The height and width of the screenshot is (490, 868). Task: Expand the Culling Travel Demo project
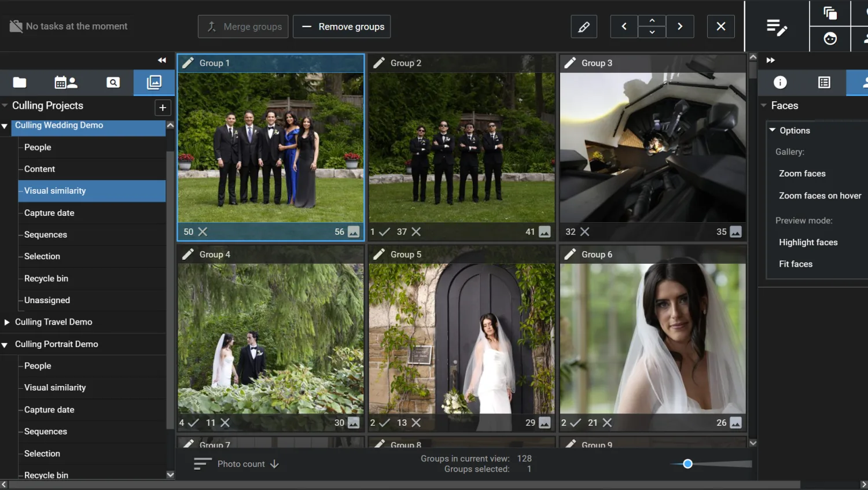coord(6,322)
